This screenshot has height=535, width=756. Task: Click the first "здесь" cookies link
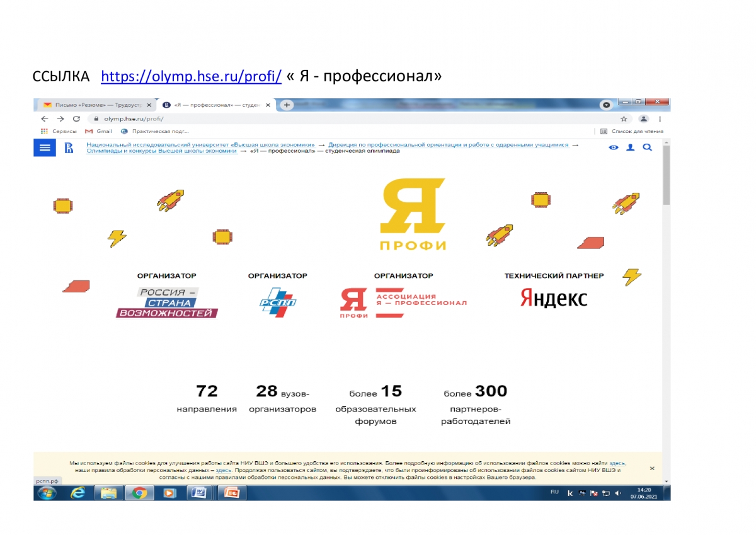617,463
